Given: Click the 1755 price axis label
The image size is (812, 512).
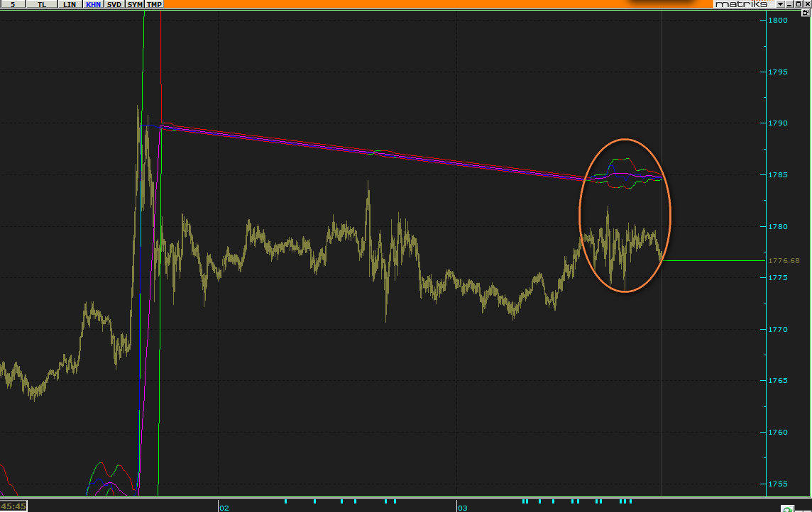Looking at the screenshot, I should pos(778,484).
